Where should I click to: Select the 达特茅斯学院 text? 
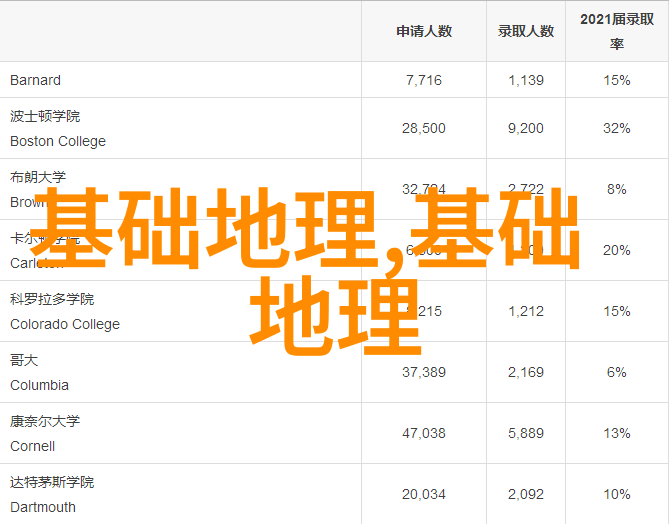tap(52, 483)
